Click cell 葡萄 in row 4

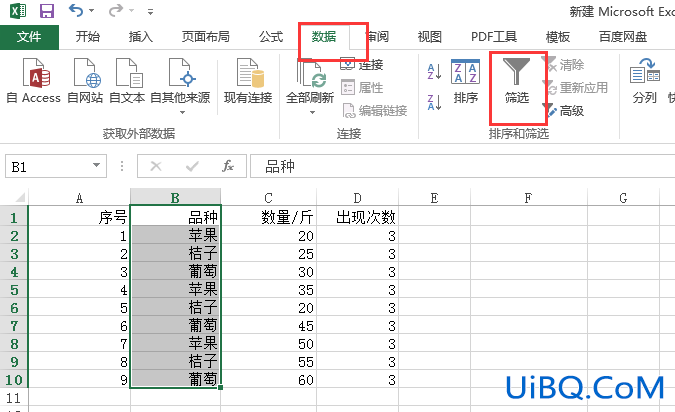tap(176, 272)
